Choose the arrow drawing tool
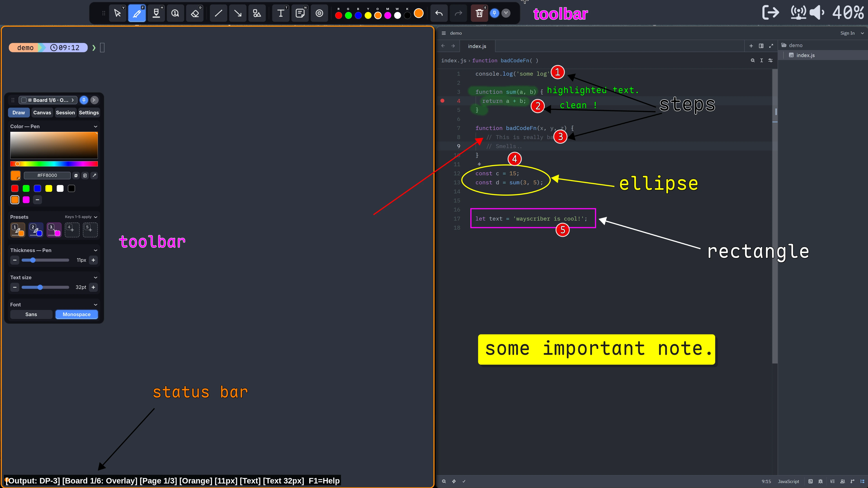Image resolution: width=868 pixels, height=488 pixels. [237, 13]
